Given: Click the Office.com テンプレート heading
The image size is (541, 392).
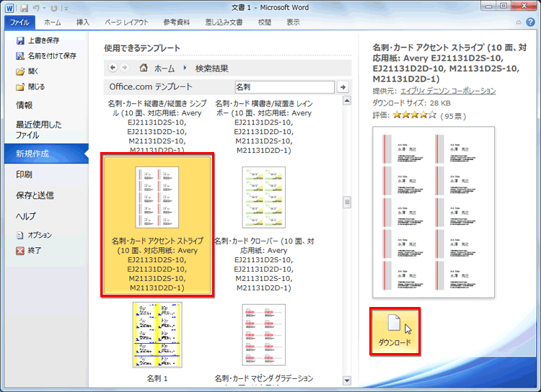Looking at the screenshot, I should 151,87.
